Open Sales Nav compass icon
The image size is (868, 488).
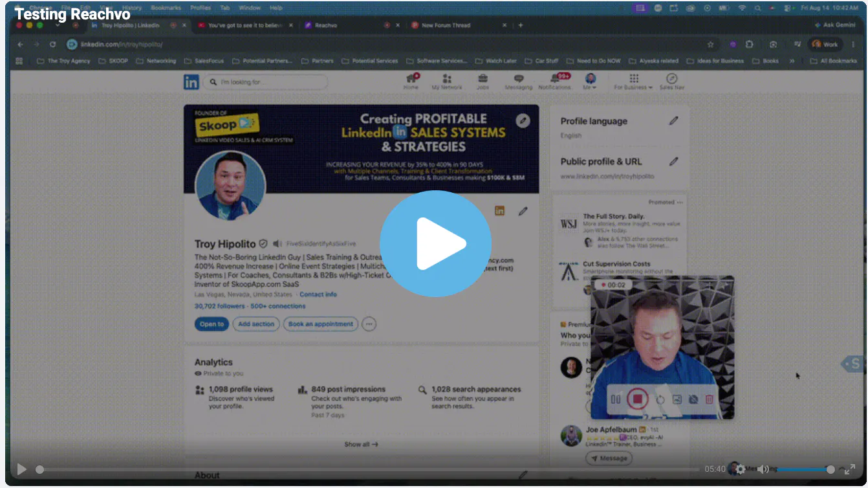[x=671, y=82]
